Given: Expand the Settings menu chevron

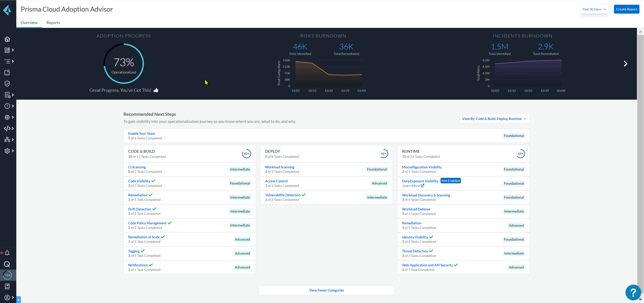Looking at the screenshot, I should [x=13, y=151].
